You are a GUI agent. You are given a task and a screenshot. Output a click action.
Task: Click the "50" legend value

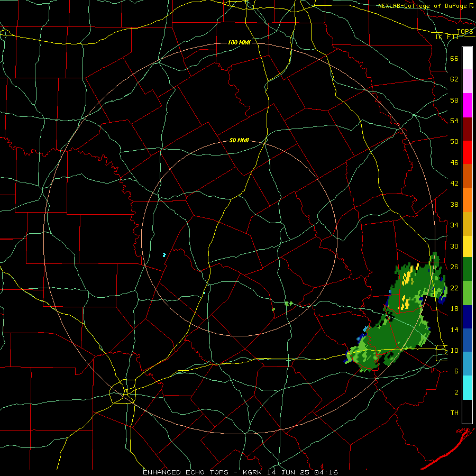[x=454, y=141]
